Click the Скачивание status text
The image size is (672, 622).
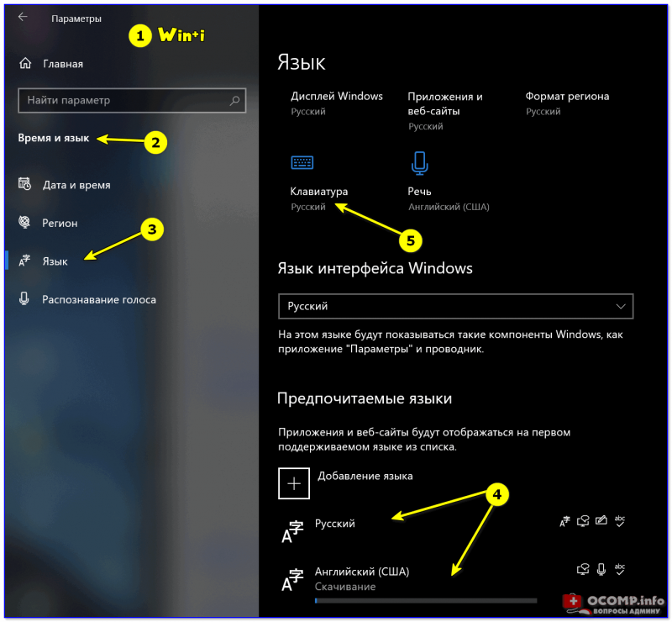345,587
